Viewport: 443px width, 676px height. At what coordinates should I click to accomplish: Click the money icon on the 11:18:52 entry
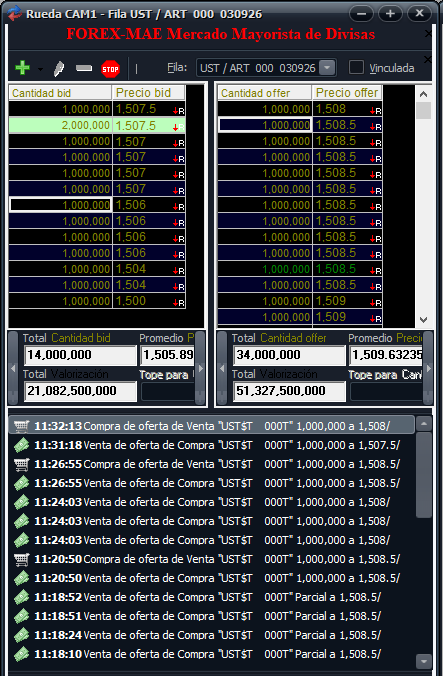point(21,597)
